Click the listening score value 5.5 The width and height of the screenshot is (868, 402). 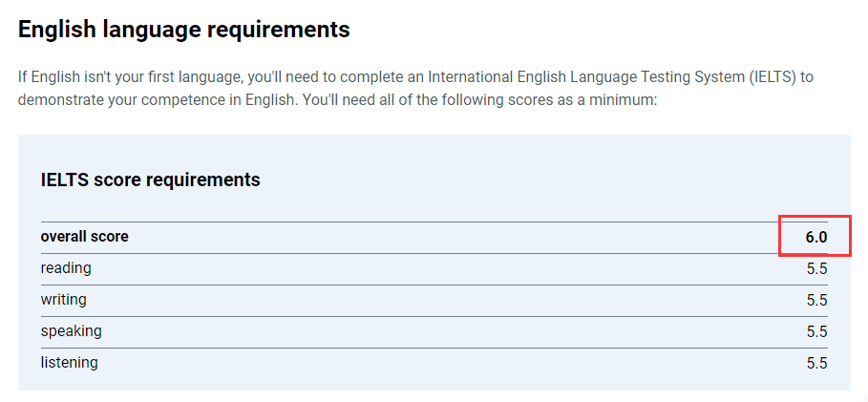816,364
